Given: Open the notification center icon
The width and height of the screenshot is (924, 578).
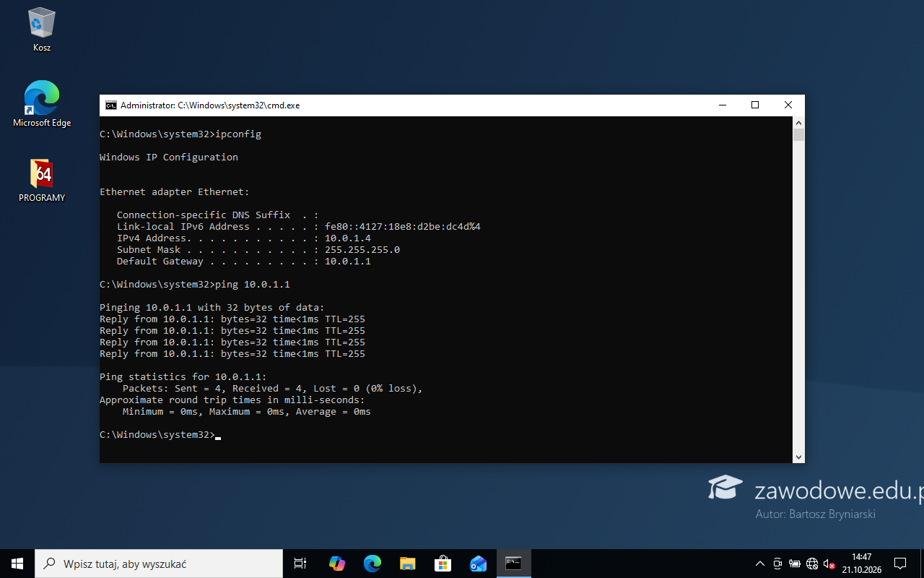Looking at the screenshot, I should click(x=900, y=564).
